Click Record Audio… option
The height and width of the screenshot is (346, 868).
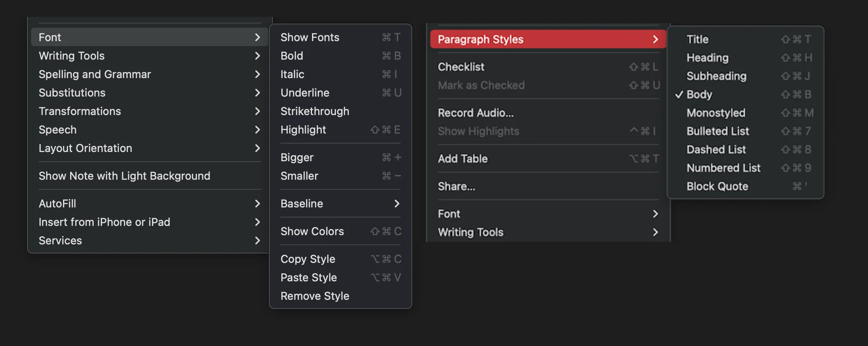point(475,113)
